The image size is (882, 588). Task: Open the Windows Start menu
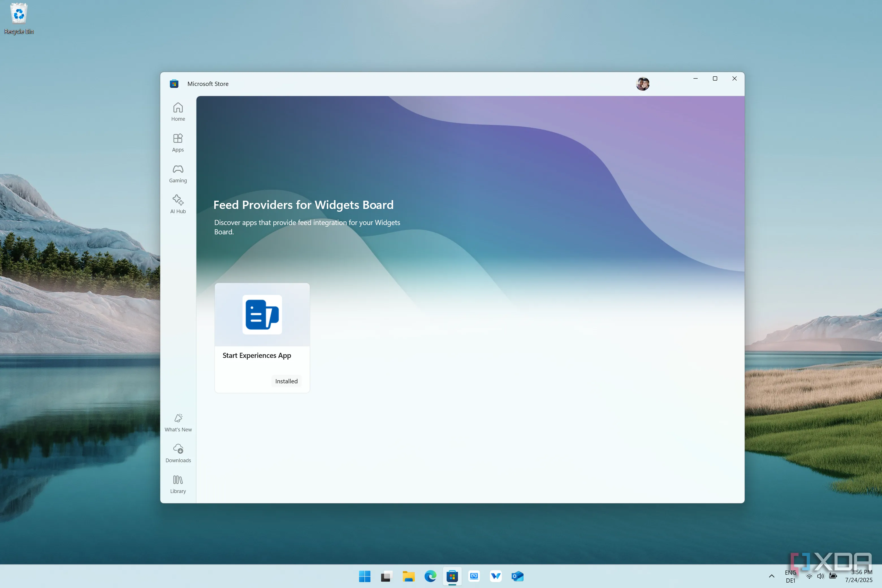(x=364, y=576)
